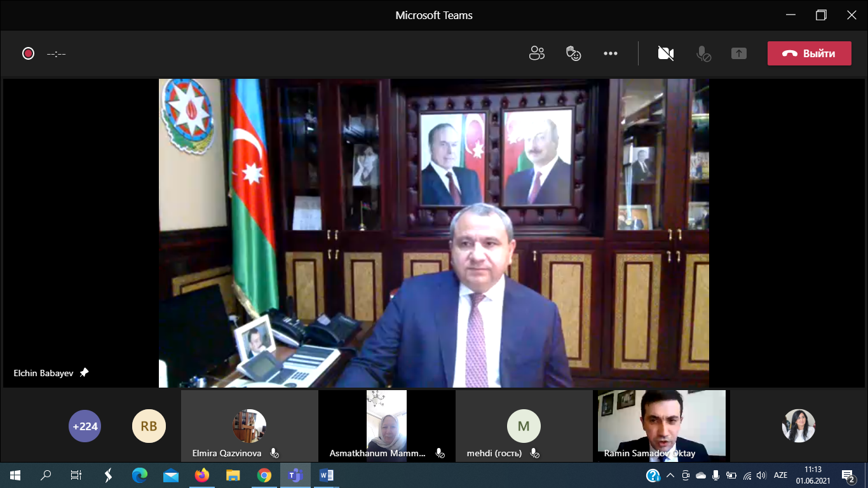This screenshot has width=868, height=488.
Task: Click the mehdi (гость) name label
Action: [494, 454]
